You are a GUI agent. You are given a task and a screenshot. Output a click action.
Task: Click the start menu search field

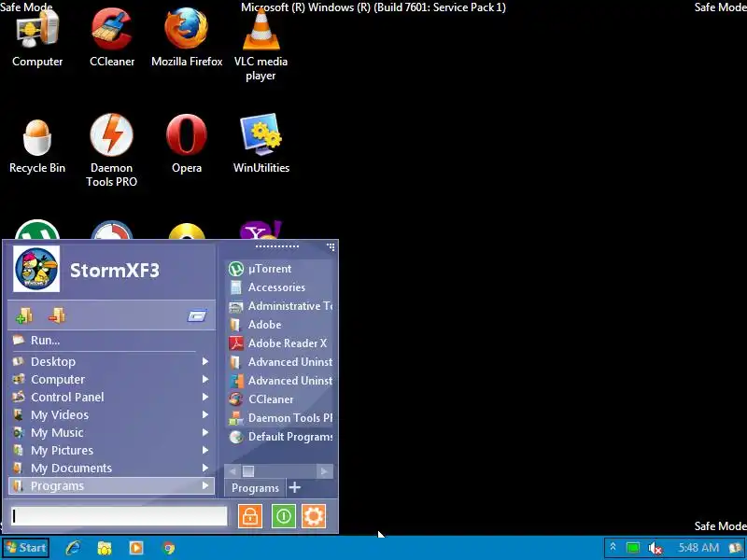(120, 516)
